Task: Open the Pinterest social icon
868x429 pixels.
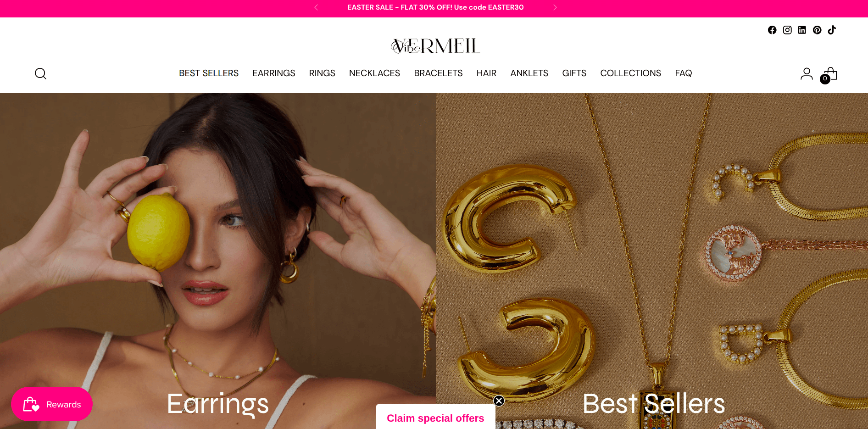Action: tap(817, 30)
